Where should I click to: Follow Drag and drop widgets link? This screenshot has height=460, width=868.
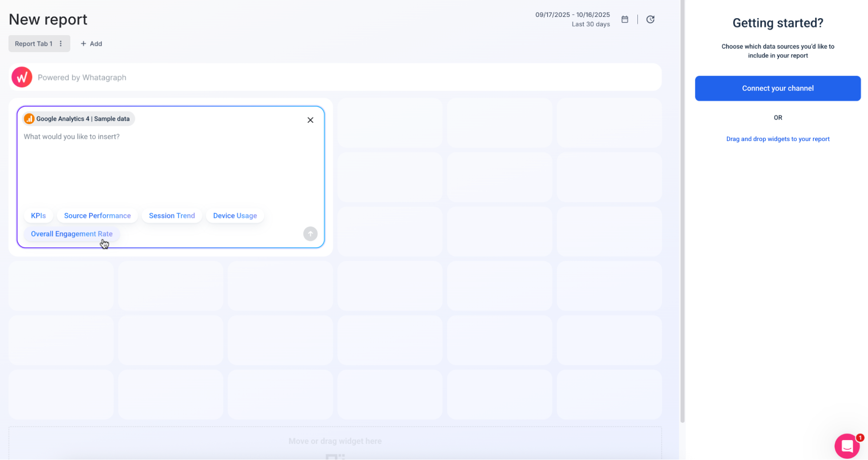[x=777, y=139]
